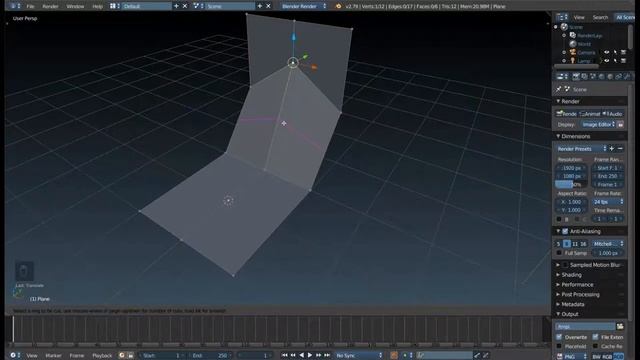Toggle the properties pin icon

[558, 89]
